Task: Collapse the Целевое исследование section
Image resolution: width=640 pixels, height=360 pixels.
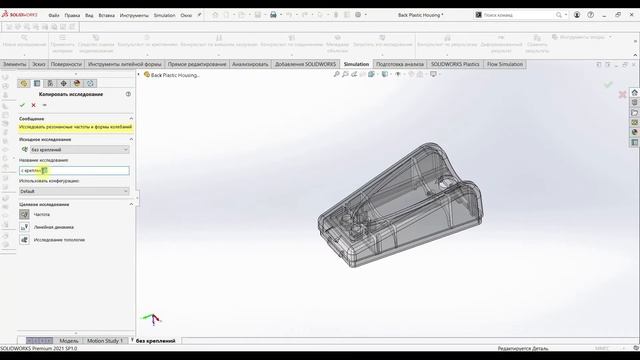Action: 131,204
